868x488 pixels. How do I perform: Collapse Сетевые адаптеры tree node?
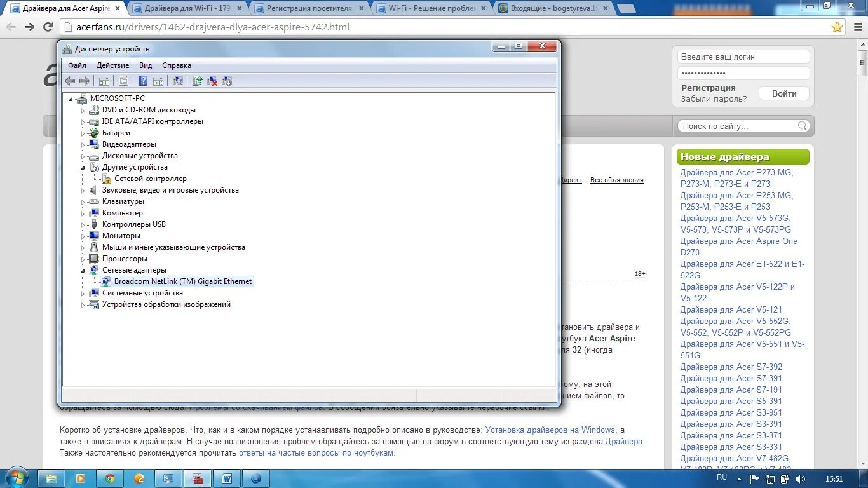83,271
